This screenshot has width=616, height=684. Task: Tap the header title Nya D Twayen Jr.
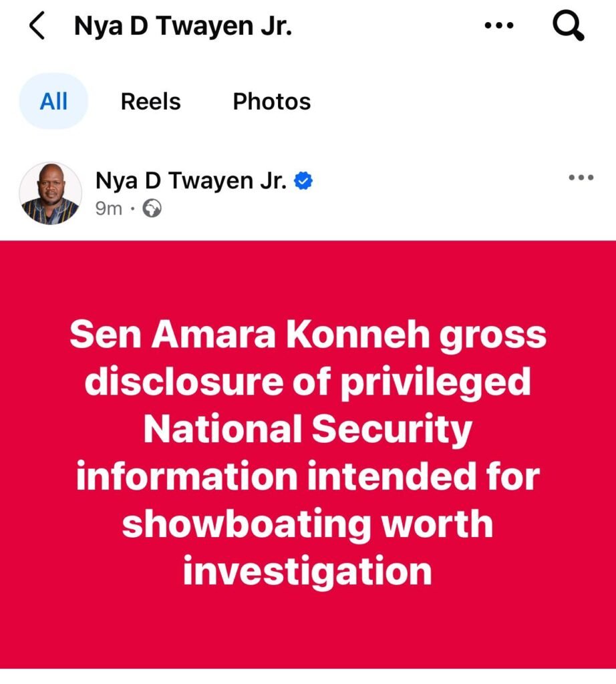[x=182, y=27]
